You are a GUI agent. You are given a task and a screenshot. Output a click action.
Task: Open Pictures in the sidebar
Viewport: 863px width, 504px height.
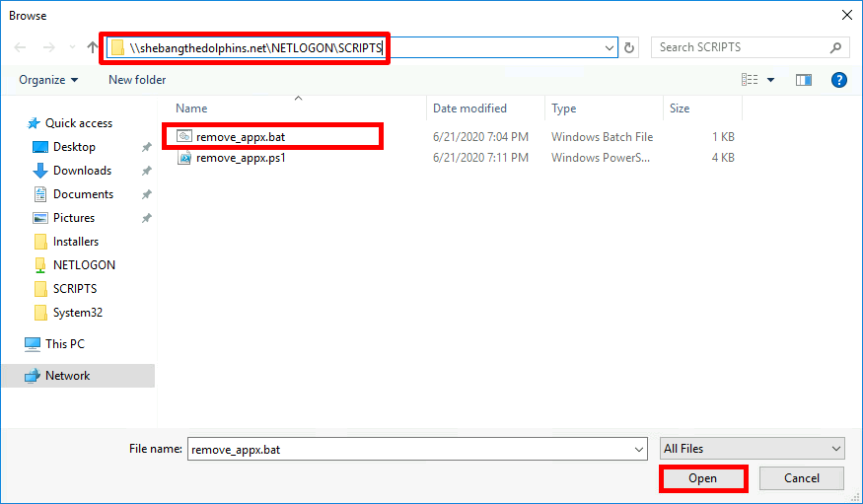tap(74, 218)
